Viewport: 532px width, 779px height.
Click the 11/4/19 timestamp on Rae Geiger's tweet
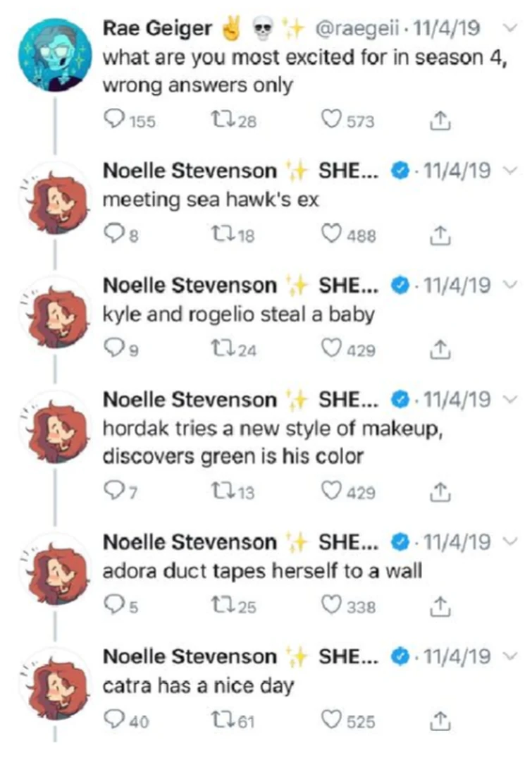pos(452,29)
